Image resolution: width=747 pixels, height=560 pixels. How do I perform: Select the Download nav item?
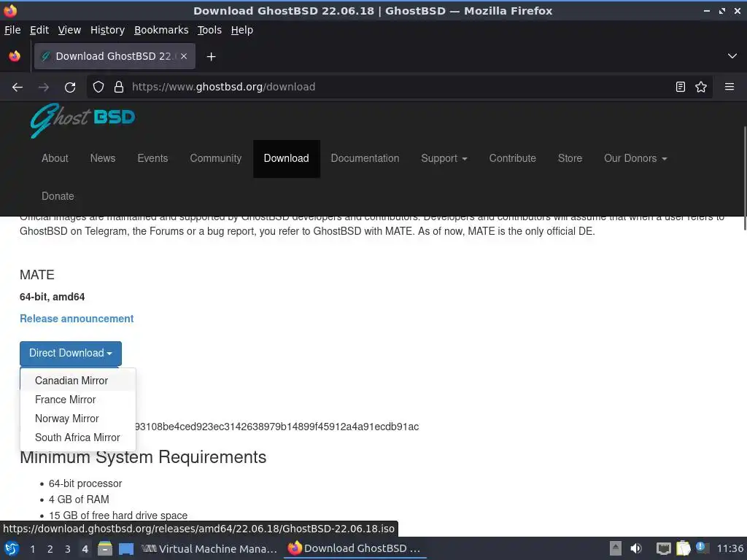(x=286, y=158)
